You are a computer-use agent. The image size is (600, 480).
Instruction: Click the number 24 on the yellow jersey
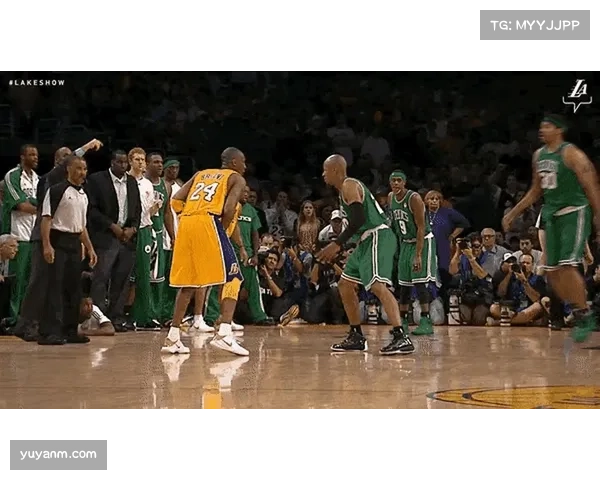(205, 191)
